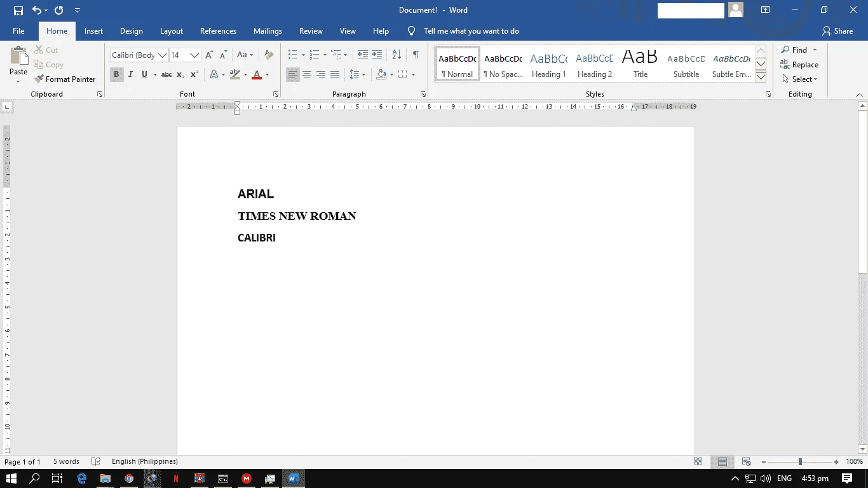The width and height of the screenshot is (868, 488).
Task: Open the font size dropdown
Action: [195, 55]
